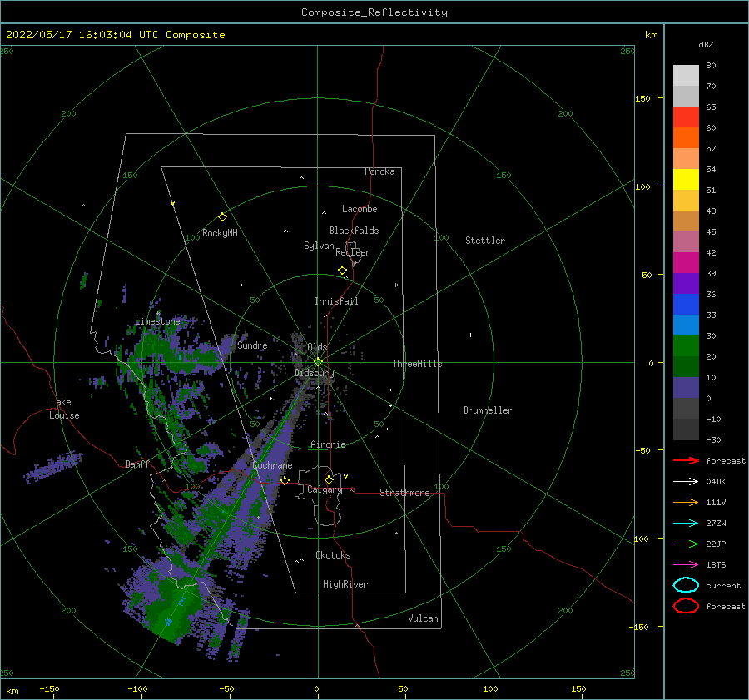Select the magenta 18TS arrow legend entry
749x700 pixels.
[x=686, y=565]
